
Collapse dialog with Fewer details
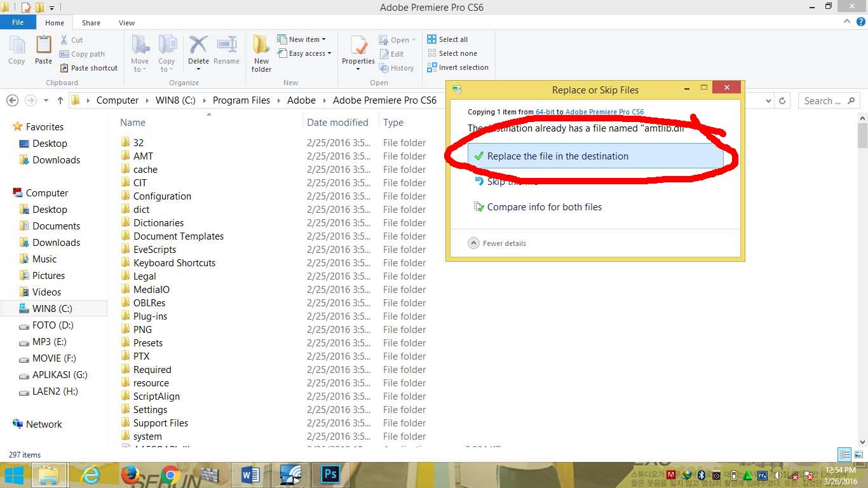click(498, 243)
